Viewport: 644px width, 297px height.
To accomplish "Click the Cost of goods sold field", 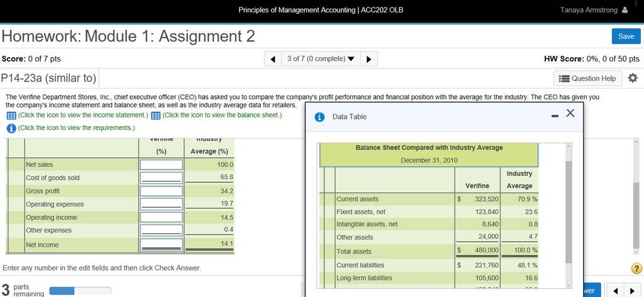I will pos(162,178).
